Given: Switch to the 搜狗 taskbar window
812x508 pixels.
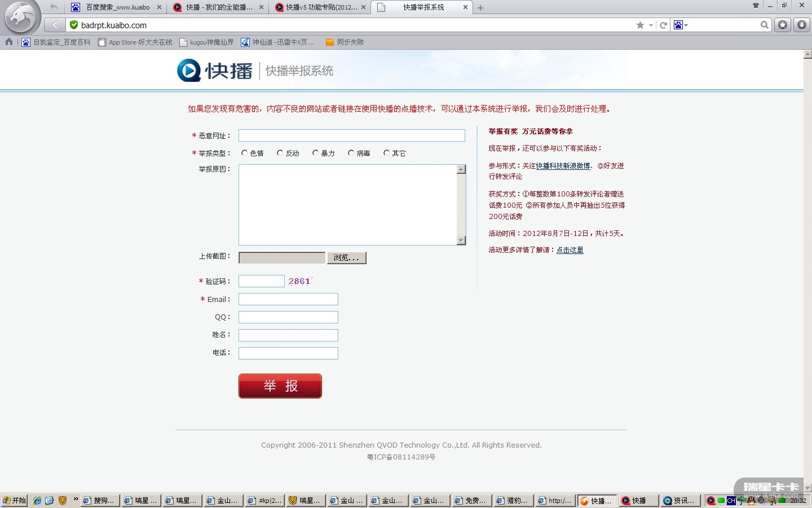Looking at the screenshot, I should pos(100,501).
